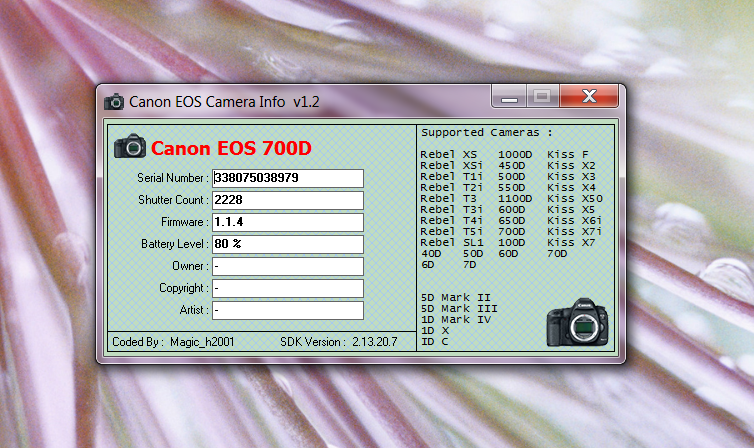Click the camera icon in the title bar
Image resolution: width=754 pixels, height=448 pixels.
click(114, 101)
